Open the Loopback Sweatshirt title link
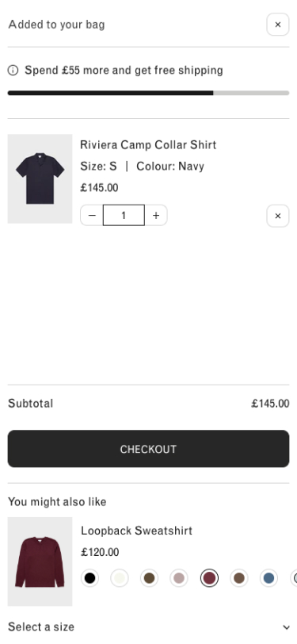This screenshot has height=644, width=297. (136, 531)
